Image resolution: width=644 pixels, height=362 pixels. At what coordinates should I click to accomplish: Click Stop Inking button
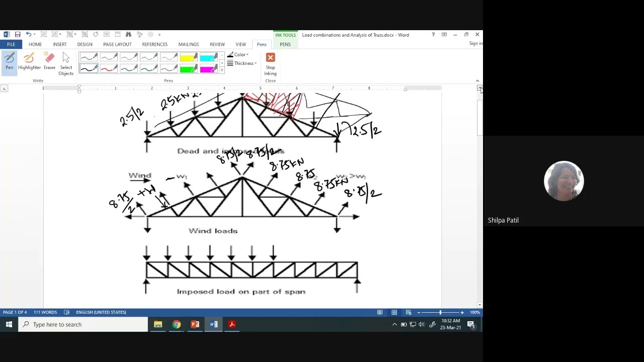click(270, 64)
